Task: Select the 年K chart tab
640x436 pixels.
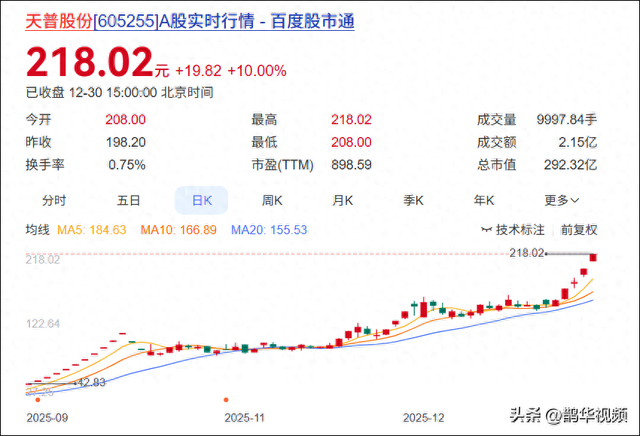Action: tap(484, 200)
